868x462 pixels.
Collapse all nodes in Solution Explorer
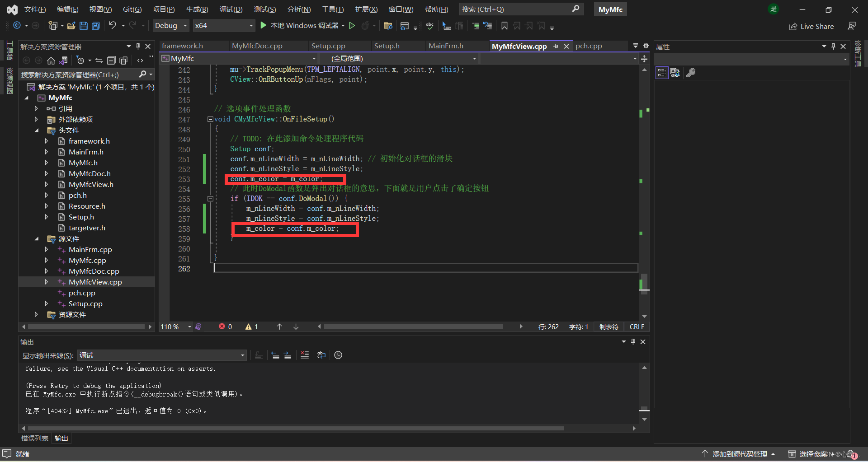[111, 60]
